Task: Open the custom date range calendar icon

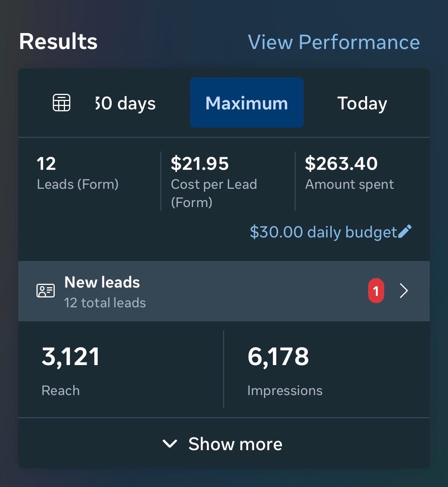Action: (x=61, y=103)
